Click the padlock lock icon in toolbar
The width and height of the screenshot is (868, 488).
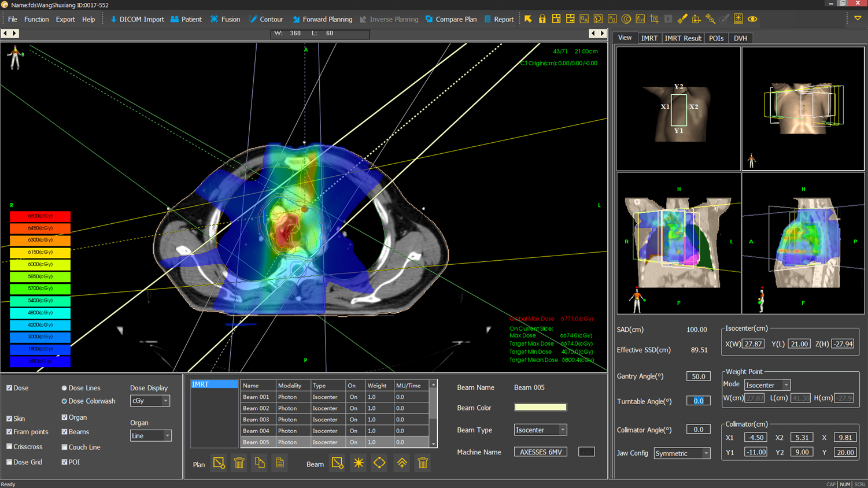(542, 19)
